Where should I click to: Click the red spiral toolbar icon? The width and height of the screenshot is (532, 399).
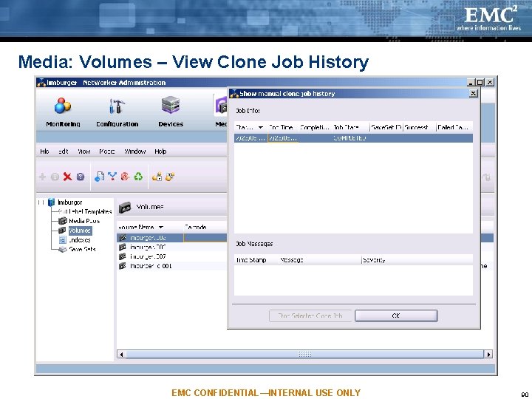click(x=125, y=177)
